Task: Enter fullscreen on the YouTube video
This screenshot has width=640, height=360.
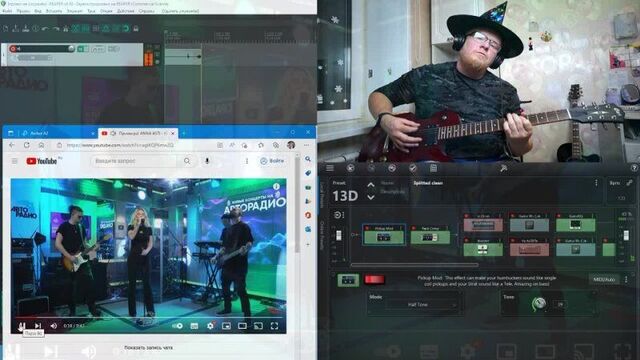Action: 274,326
